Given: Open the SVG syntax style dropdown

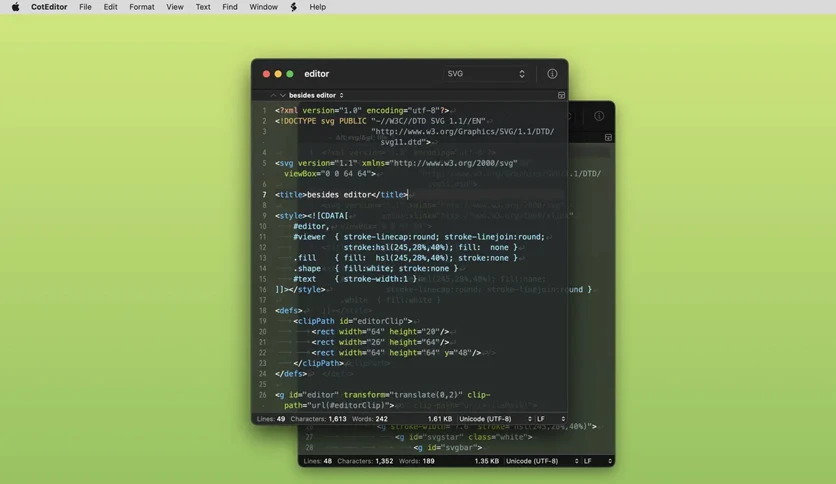Looking at the screenshot, I should click(485, 74).
